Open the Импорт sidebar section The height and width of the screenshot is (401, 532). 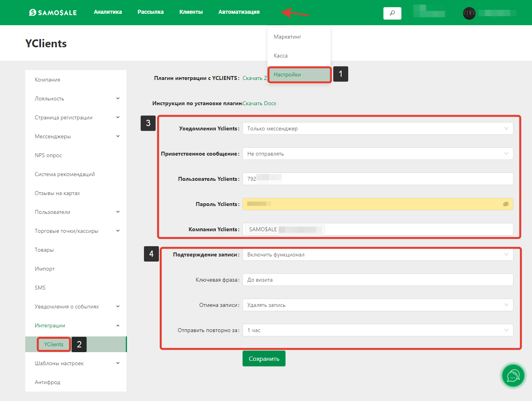point(76,269)
